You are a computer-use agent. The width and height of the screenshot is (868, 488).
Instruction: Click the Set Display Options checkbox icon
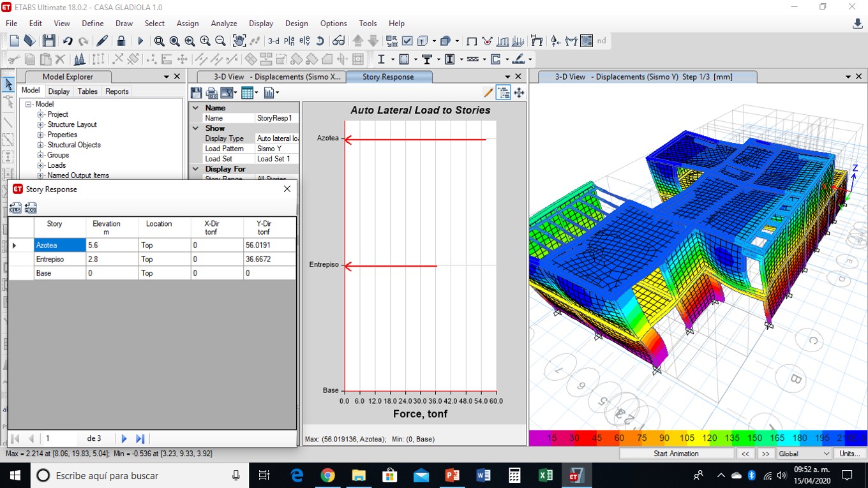407,41
